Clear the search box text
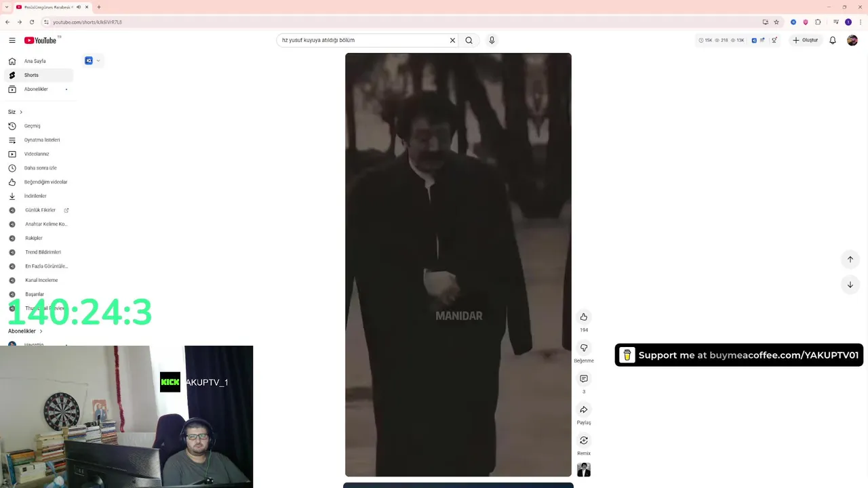Screen dimensions: 868x488 [452, 40]
